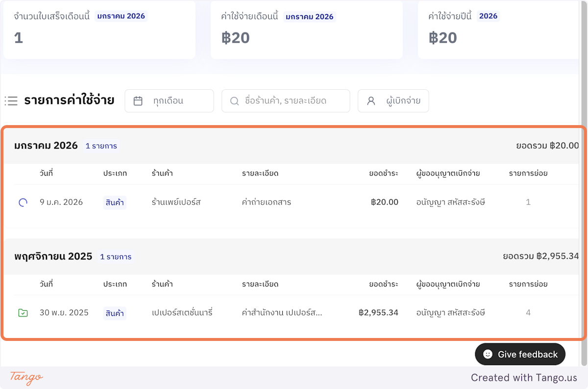Click the มกราคม 2026 badge on receipts card
The image size is (588, 389).
[x=121, y=16]
